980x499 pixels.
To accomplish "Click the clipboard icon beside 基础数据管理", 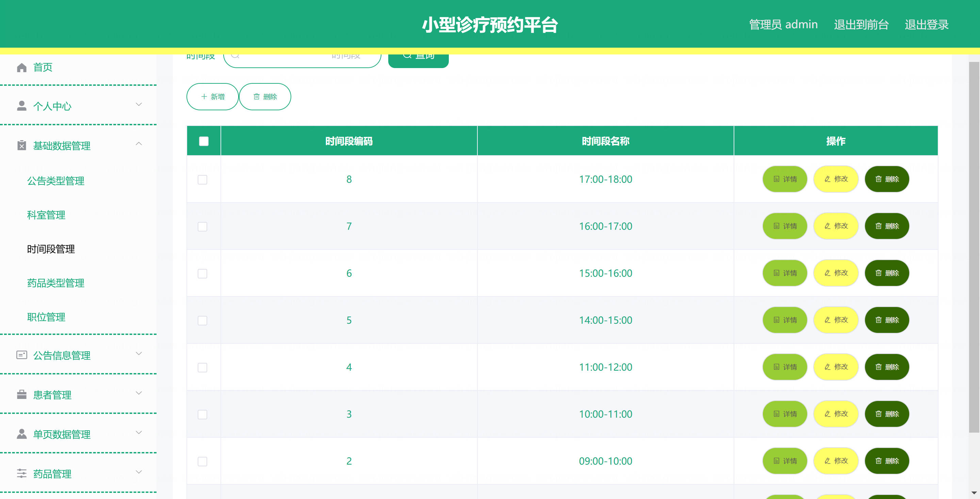I will (x=22, y=145).
